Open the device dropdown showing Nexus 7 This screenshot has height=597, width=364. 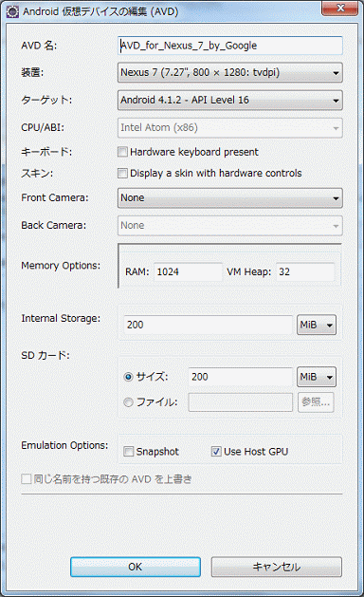[x=230, y=72]
